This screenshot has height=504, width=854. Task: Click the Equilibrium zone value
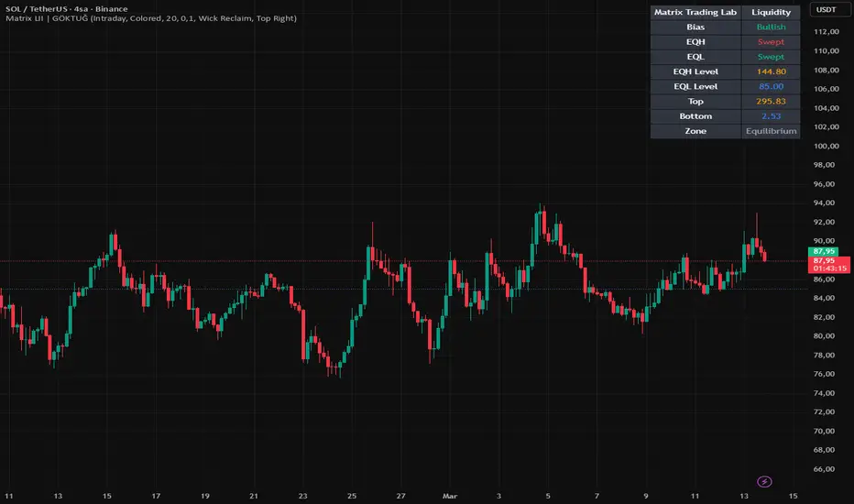pyautogui.click(x=771, y=131)
